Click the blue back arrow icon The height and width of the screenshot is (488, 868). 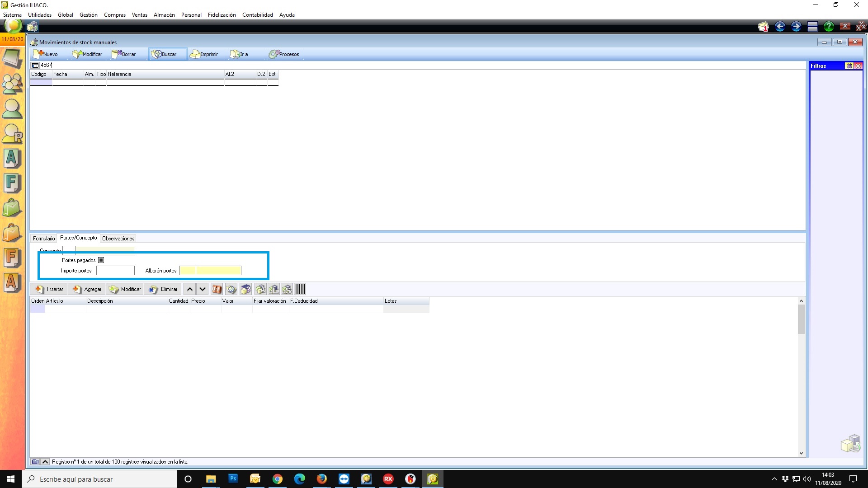[780, 27]
